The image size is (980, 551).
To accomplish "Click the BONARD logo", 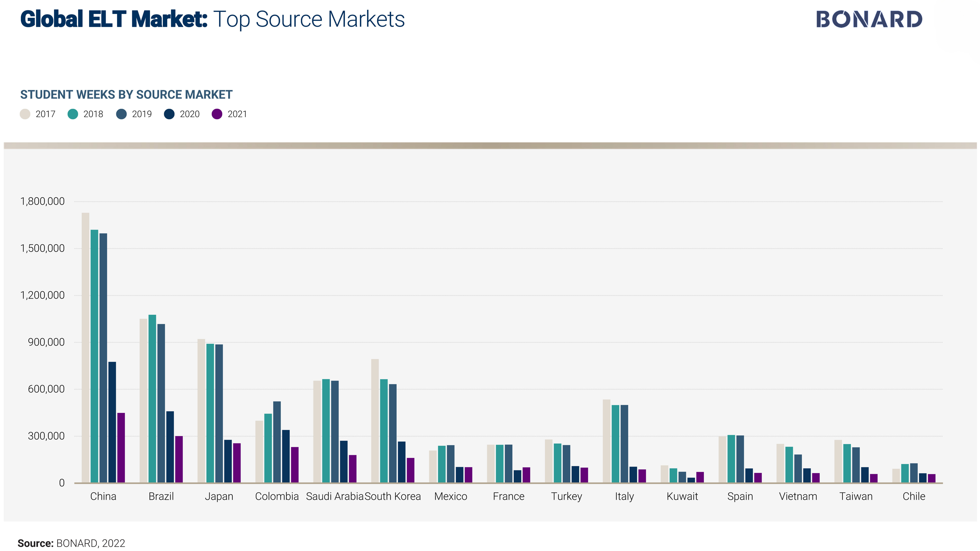I will pos(869,19).
